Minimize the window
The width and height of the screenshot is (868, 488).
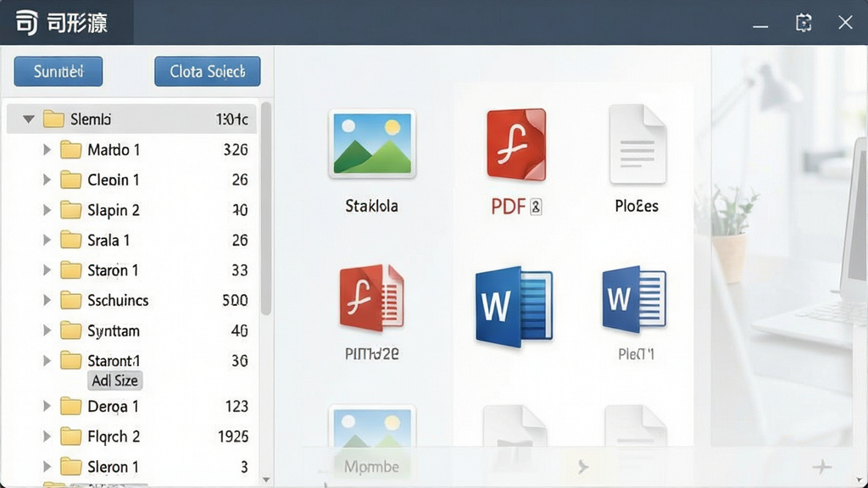(760, 26)
